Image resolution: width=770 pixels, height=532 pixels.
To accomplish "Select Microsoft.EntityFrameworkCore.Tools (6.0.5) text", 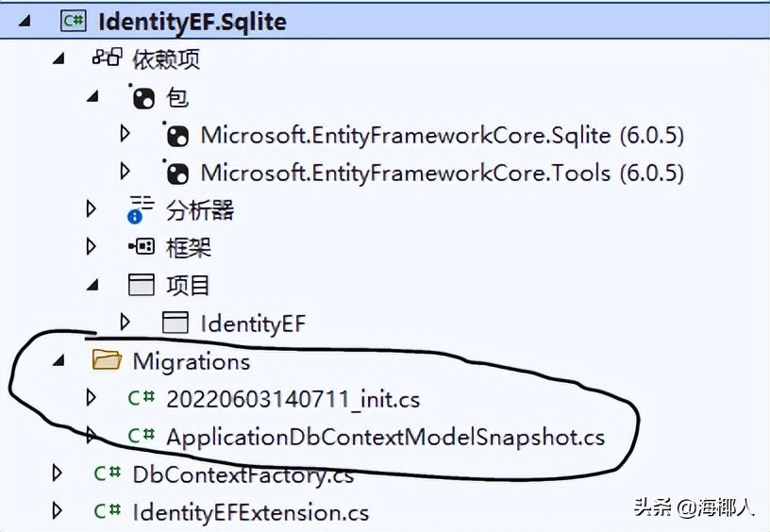I will [442, 173].
